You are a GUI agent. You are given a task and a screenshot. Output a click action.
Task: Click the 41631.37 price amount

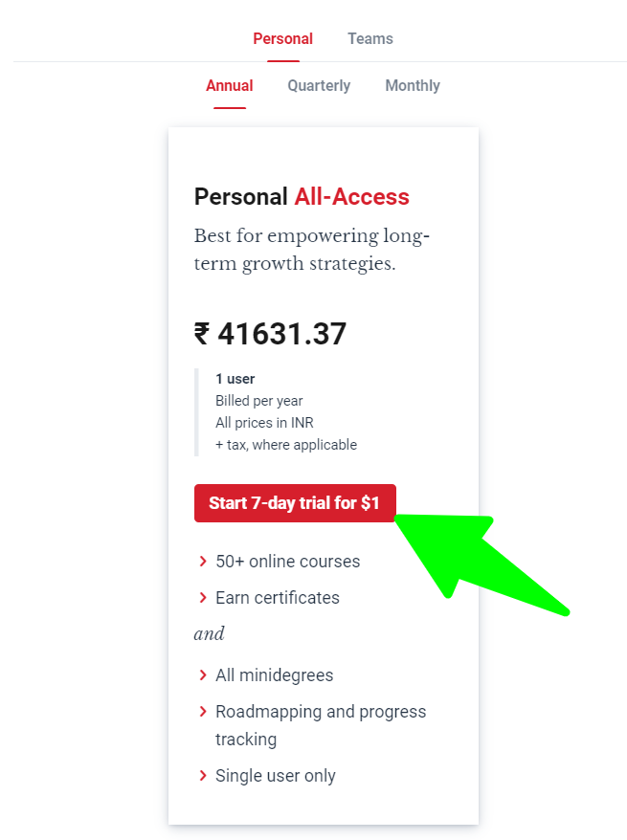(282, 334)
